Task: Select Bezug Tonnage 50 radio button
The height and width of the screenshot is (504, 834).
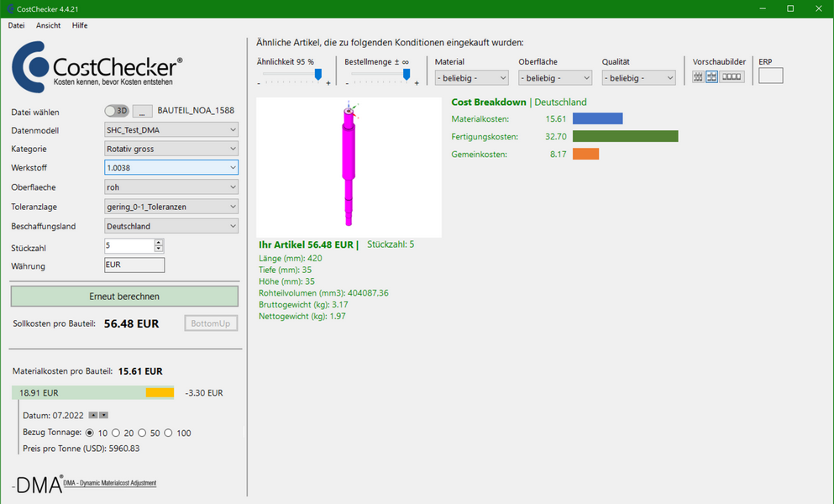Action: (141, 433)
